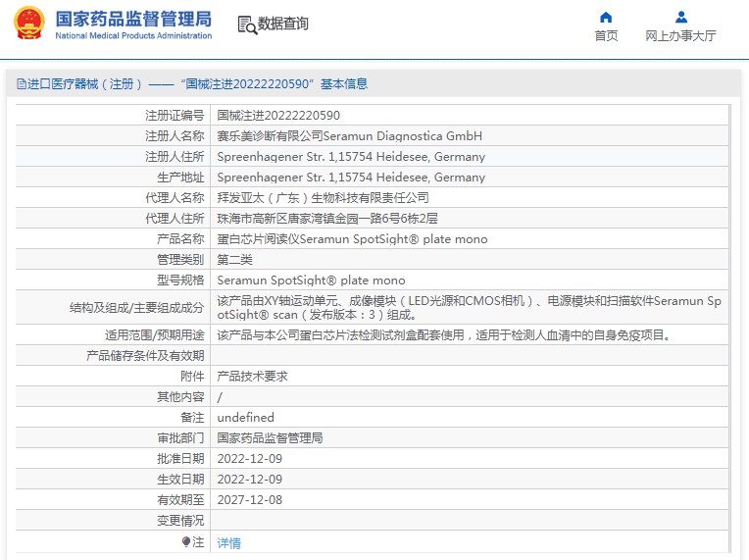Click the 变更情况 row label
Viewport: 749px width, 560px height.
pyautogui.click(x=180, y=521)
